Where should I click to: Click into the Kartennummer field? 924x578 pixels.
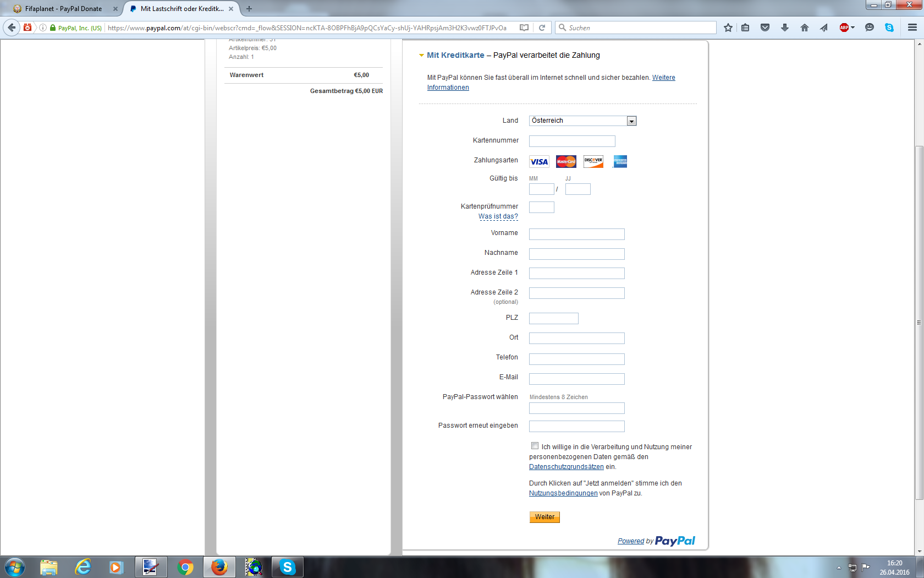click(572, 141)
